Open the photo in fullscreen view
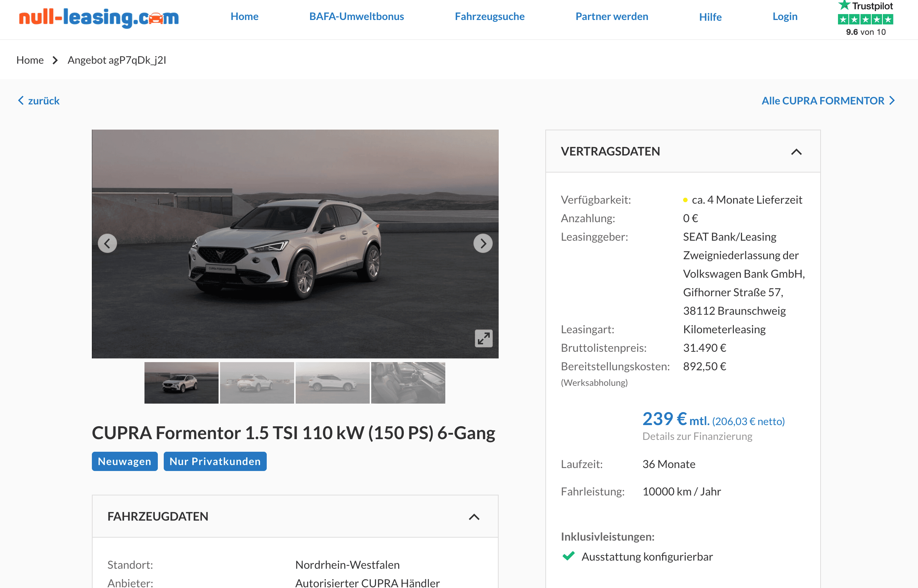Screen dimensions: 918x588 pos(484,338)
